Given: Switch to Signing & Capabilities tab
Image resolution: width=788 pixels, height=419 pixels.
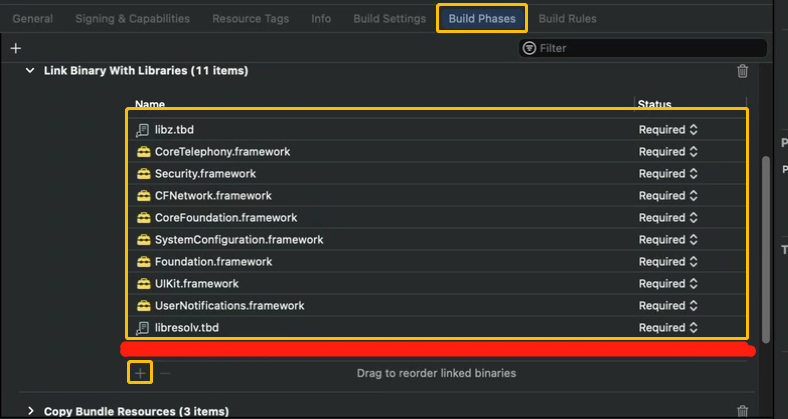Looking at the screenshot, I should coord(133,19).
